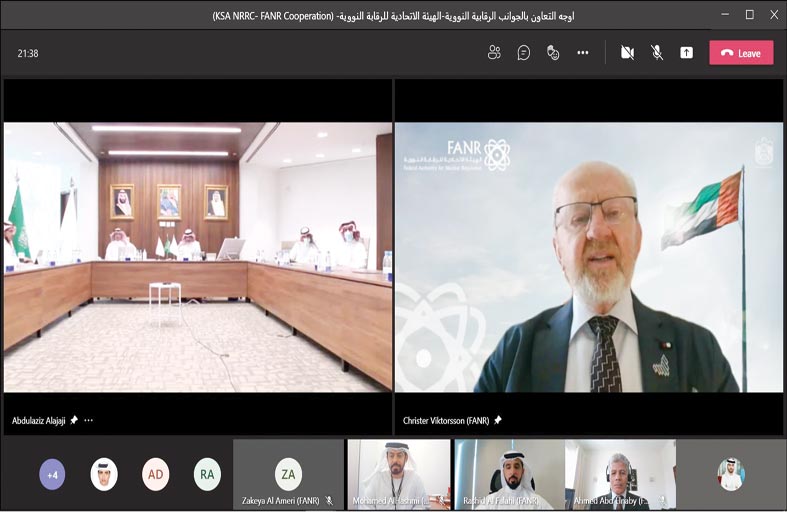Select the RA participant avatar
The image size is (787, 512).
207,474
